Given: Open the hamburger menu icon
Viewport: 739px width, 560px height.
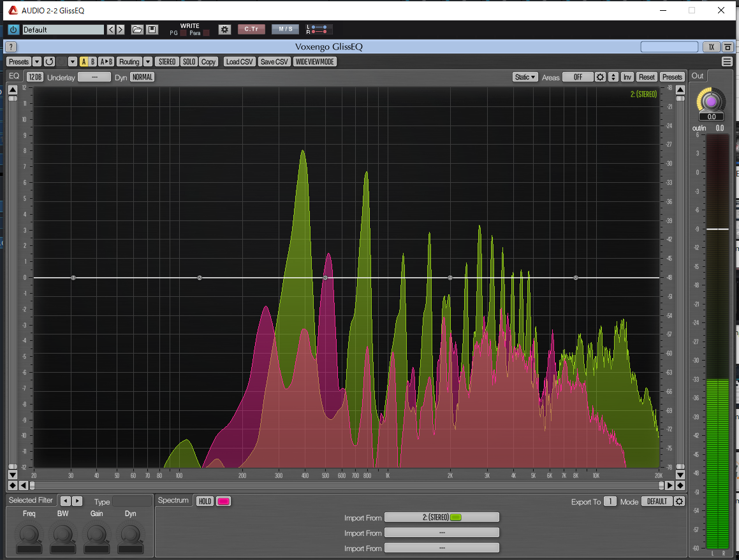Looking at the screenshot, I should coord(728,62).
